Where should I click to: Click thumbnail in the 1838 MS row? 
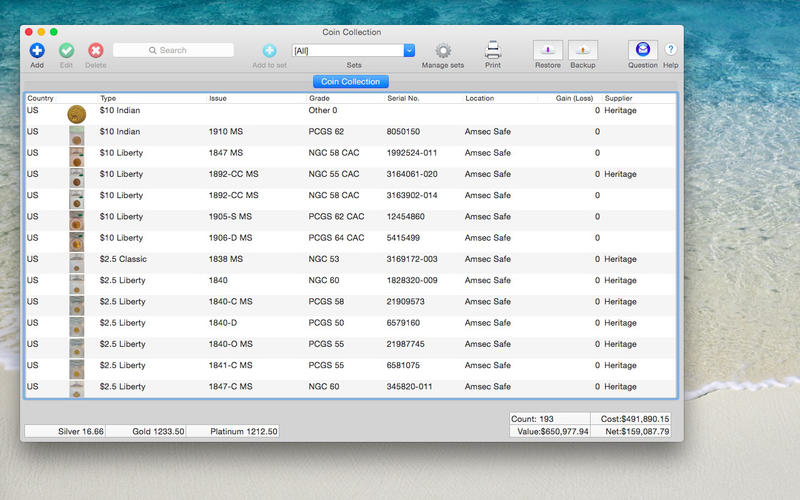click(77, 263)
